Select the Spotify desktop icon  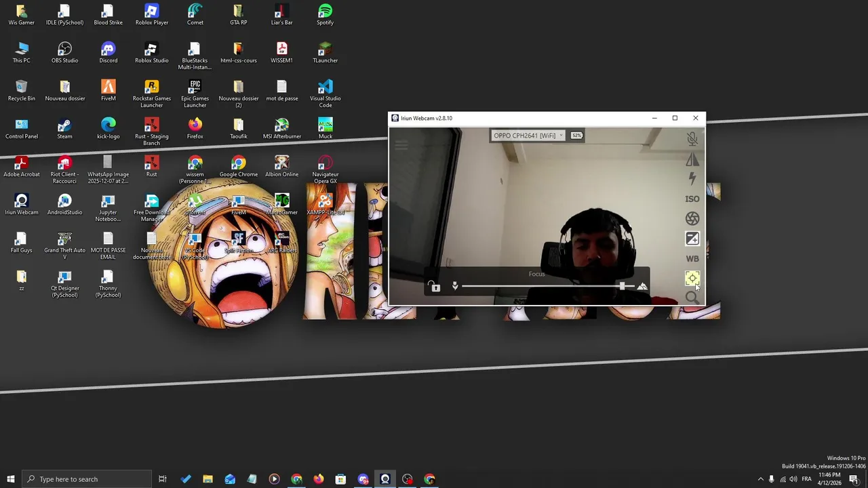325,15
